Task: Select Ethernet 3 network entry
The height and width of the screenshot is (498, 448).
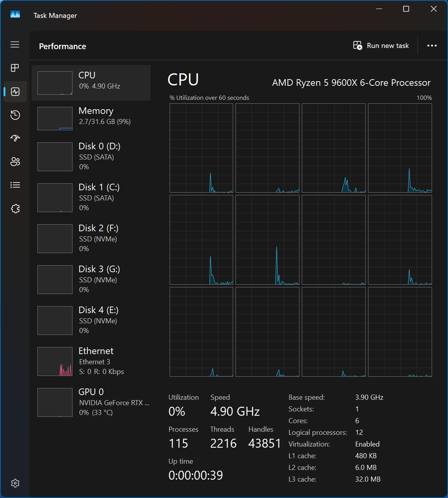Action: [91, 362]
